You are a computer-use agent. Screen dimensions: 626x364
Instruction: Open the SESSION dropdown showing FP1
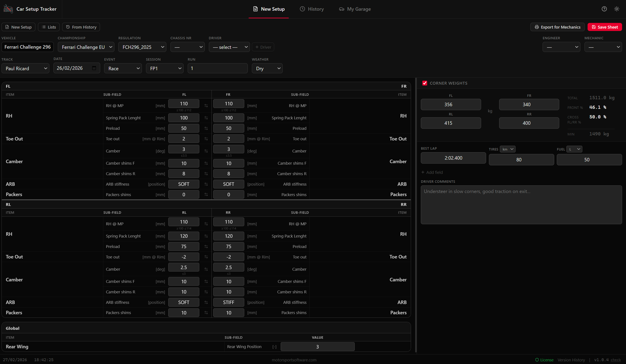164,68
